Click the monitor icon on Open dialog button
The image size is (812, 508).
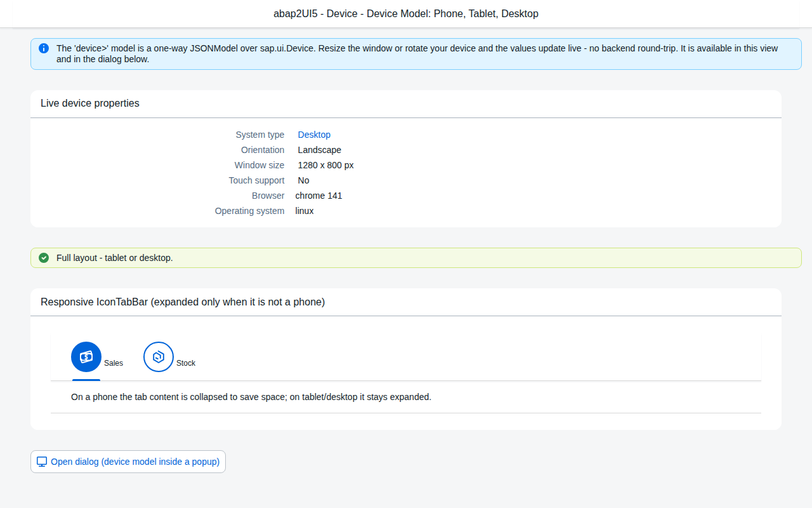[x=42, y=462]
